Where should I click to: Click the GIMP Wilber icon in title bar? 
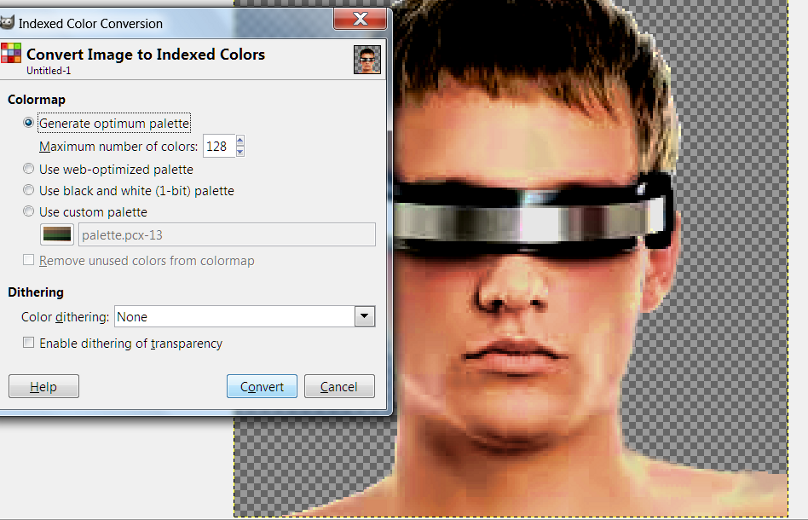tap(8, 22)
